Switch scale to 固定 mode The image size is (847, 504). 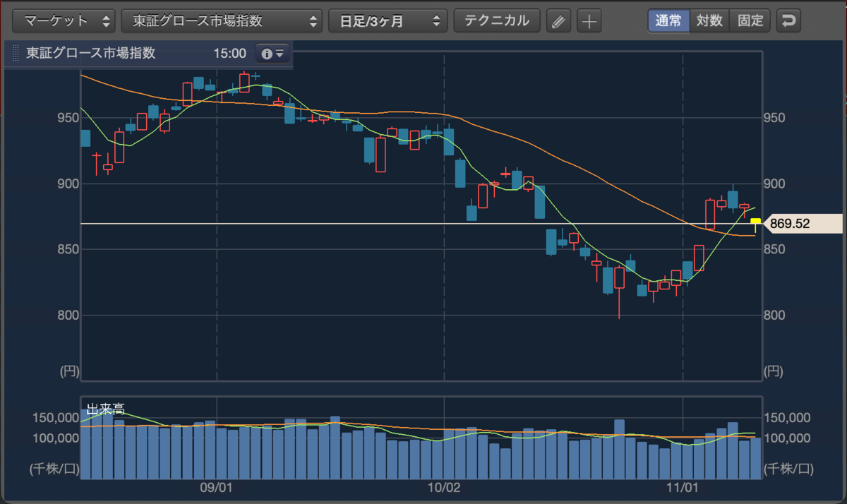tap(750, 20)
